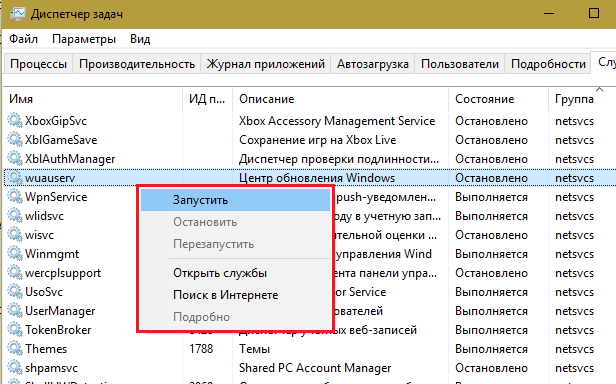Click gear icon next to XboxGipSvc
616x384 pixels.
pyautogui.click(x=15, y=120)
